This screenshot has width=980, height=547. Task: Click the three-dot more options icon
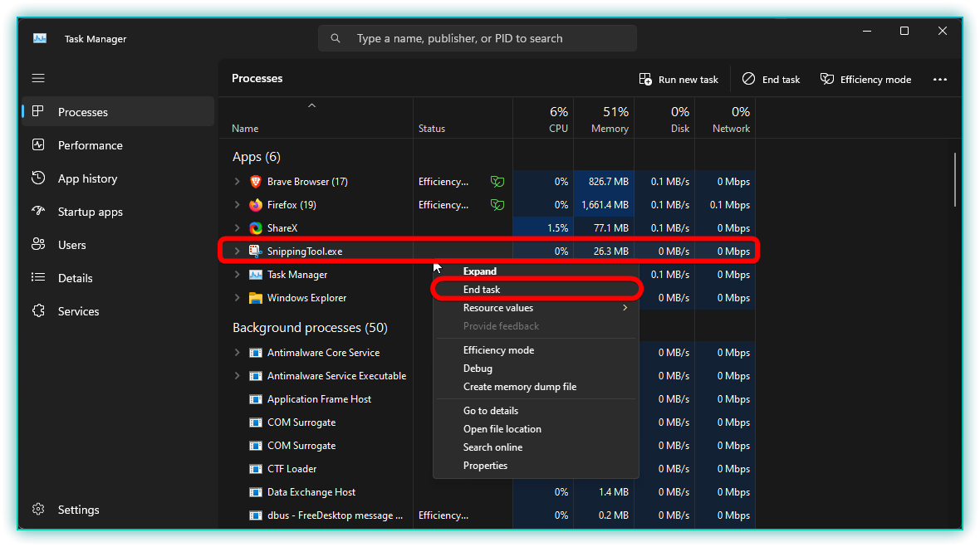point(940,80)
